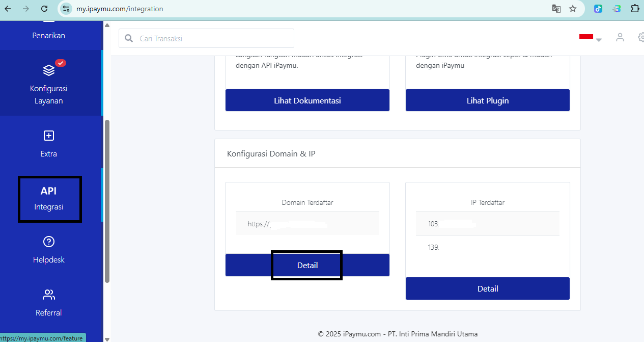Click the address bar URL my.ipaymu.com/integration
This screenshot has width=644, height=342.
click(x=120, y=9)
